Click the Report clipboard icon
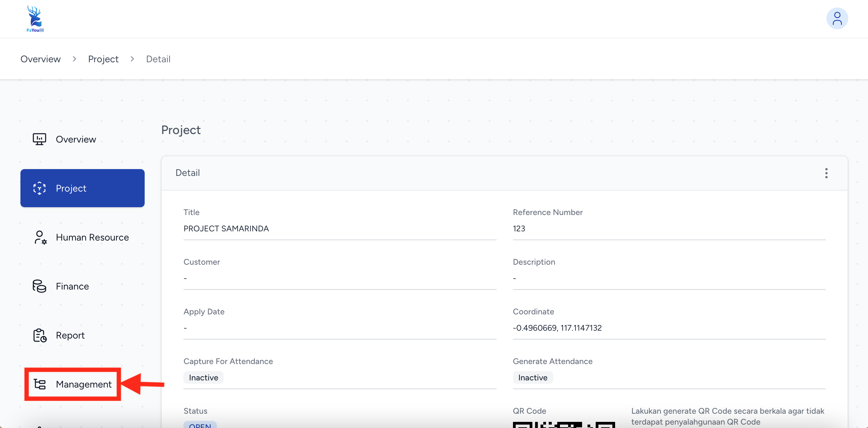This screenshot has height=428, width=868. tap(40, 335)
